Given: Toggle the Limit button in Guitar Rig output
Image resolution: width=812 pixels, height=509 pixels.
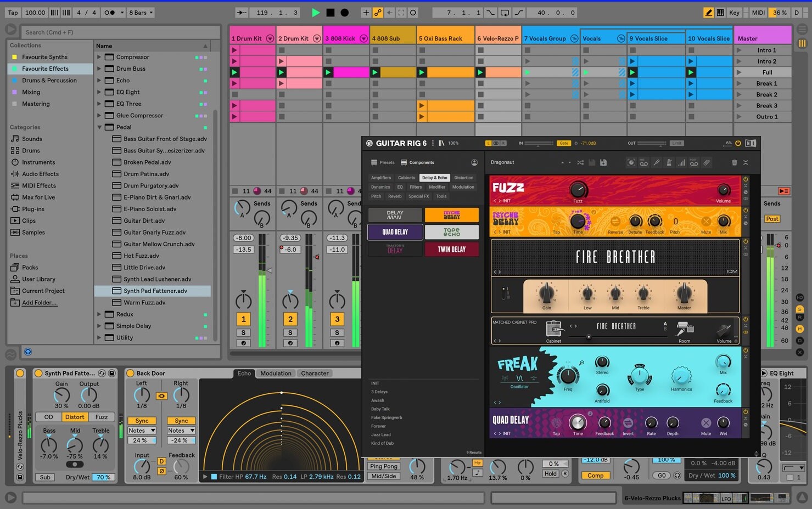Looking at the screenshot, I should click(676, 143).
